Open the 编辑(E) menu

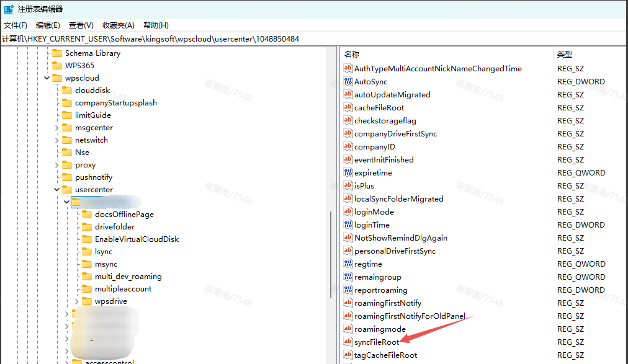(48, 25)
